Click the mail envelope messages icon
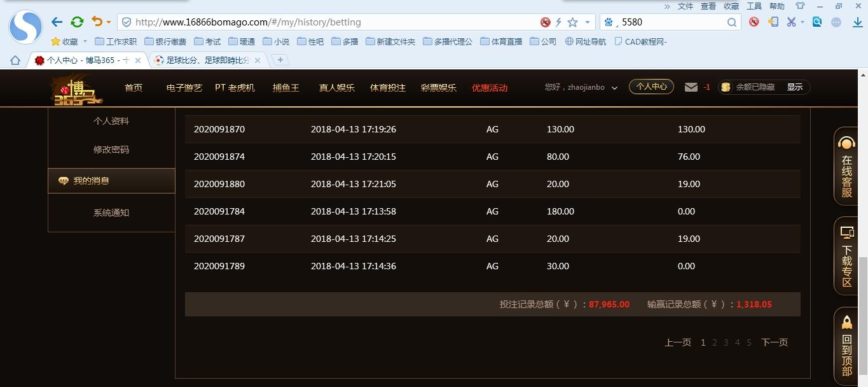The image size is (868, 387). click(x=691, y=87)
